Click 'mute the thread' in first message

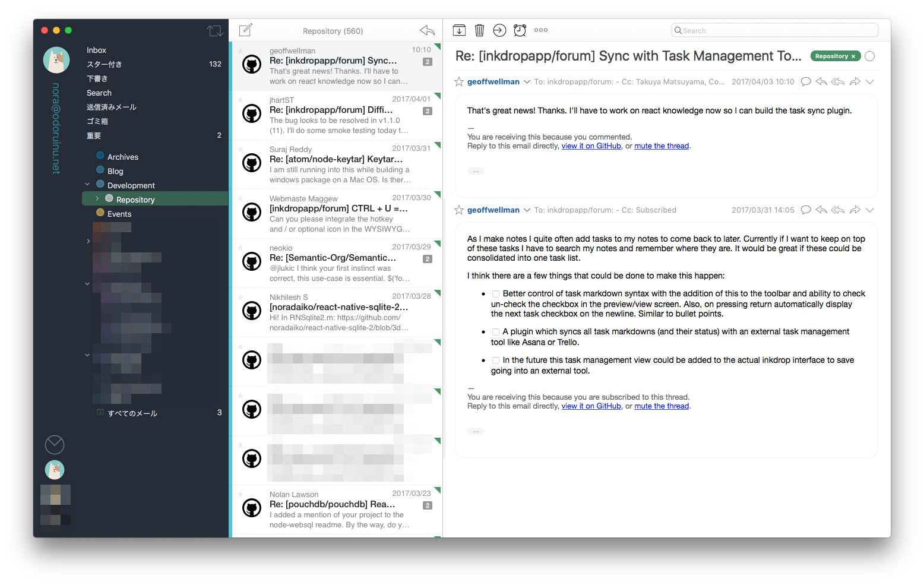pyautogui.click(x=662, y=146)
